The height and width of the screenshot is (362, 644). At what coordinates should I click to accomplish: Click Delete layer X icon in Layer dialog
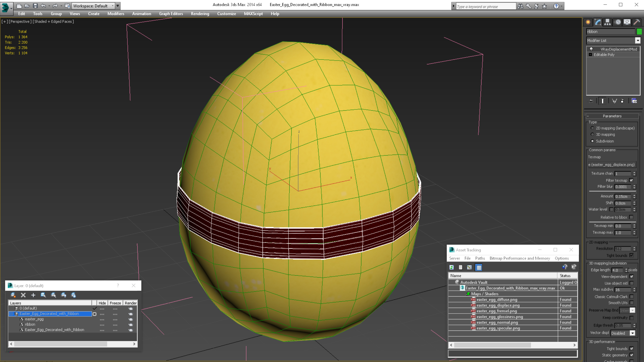click(x=23, y=295)
